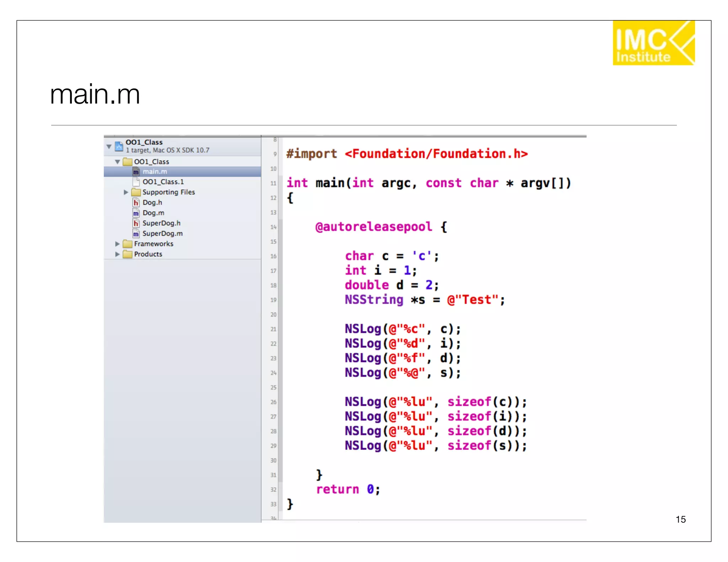Click the IMC Institute logo

coord(653,43)
